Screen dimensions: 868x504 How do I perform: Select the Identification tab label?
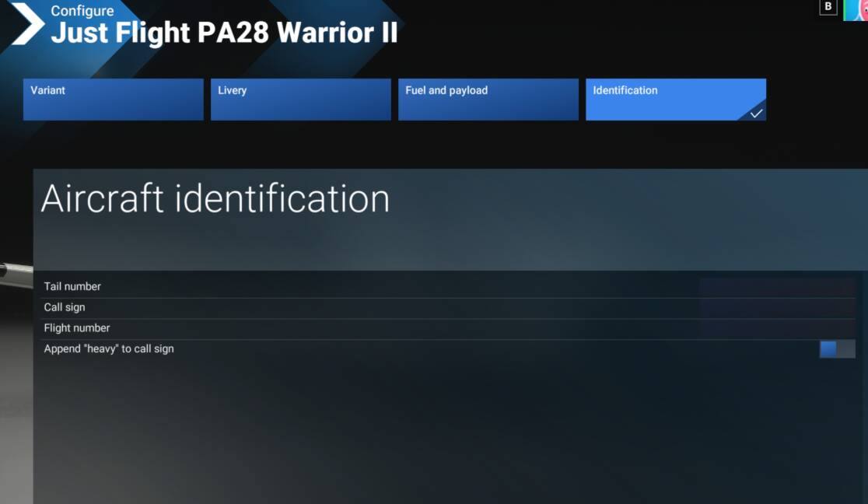point(625,90)
